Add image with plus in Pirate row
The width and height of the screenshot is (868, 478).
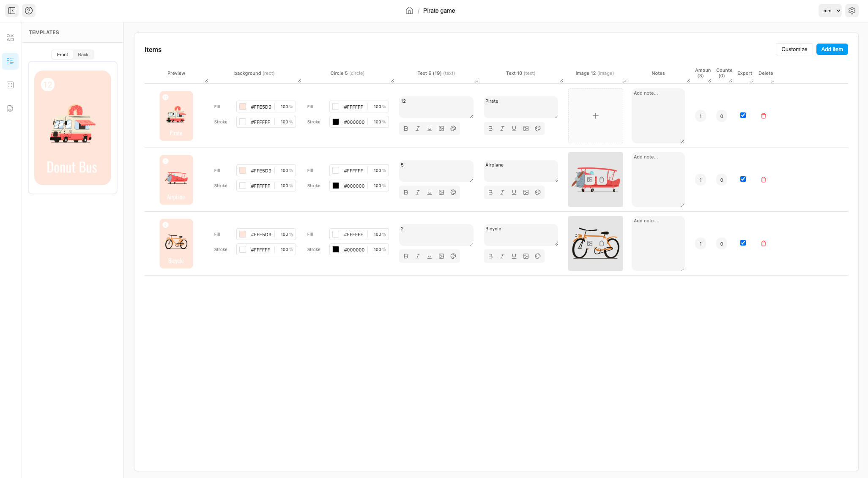(x=596, y=116)
